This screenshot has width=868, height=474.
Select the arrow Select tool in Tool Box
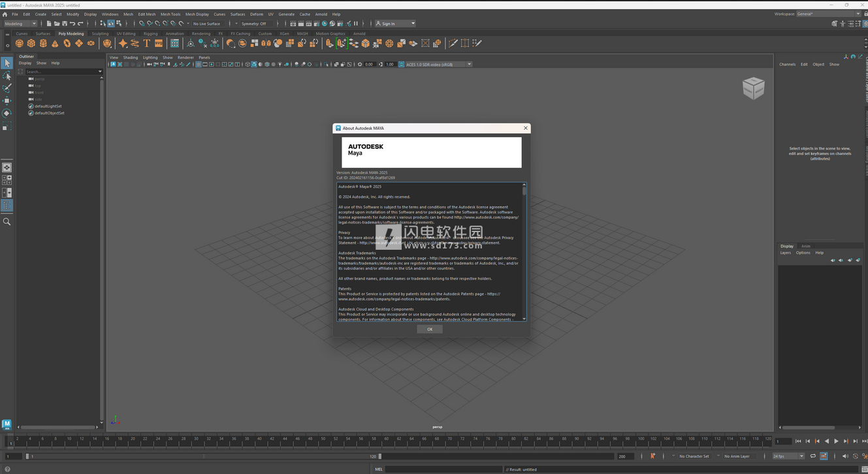coord(7,63)
